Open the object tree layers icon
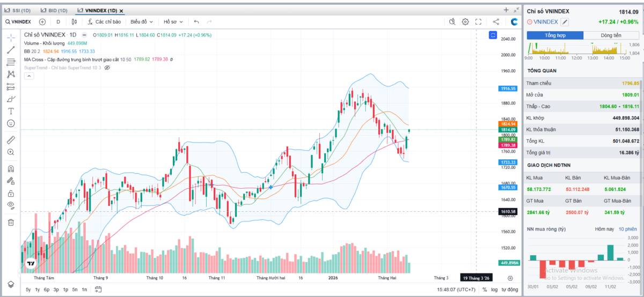Screen dimensions: 644x297 11,284
